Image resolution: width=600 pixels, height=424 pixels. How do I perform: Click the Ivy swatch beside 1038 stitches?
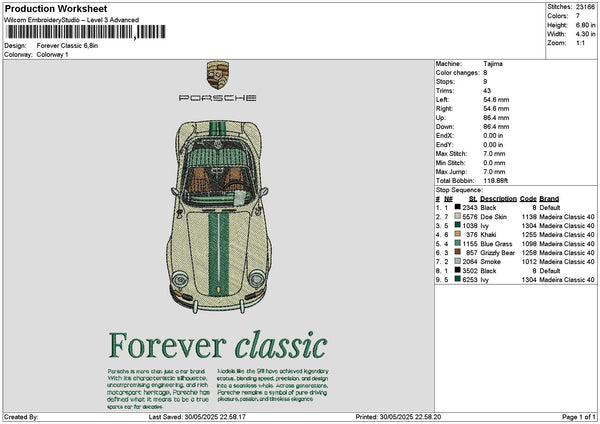(x=457, y=225)
